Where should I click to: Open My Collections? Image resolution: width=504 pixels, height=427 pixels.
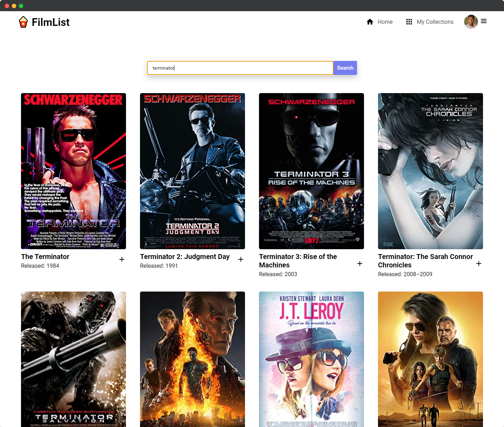click(x=435, y=22)
